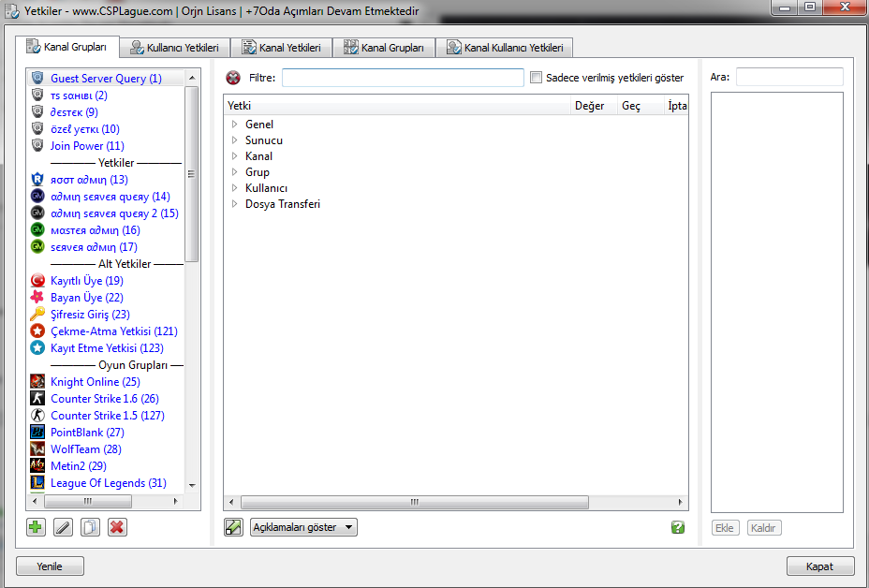
Task: Click the green help icon below permissions list
Action: tap(678, 527)
